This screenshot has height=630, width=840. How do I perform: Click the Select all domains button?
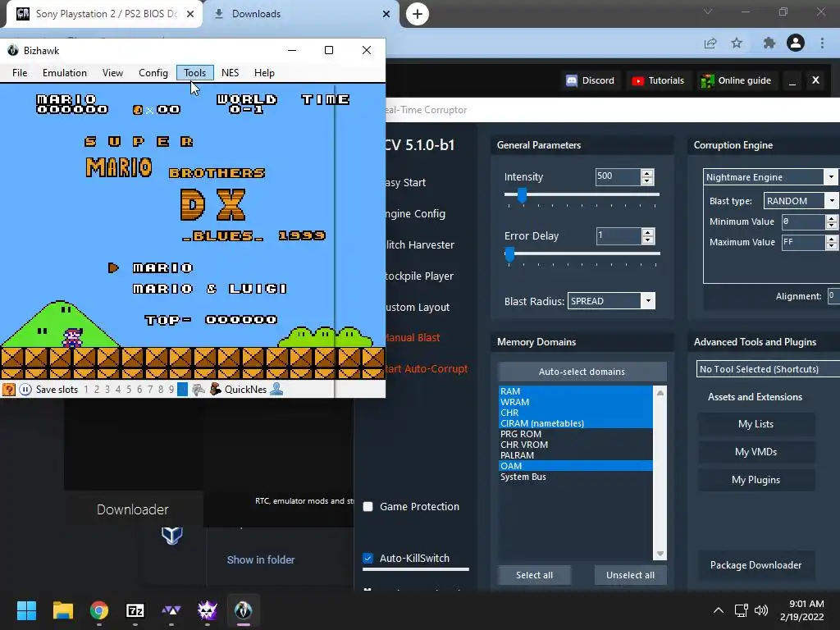534,575
